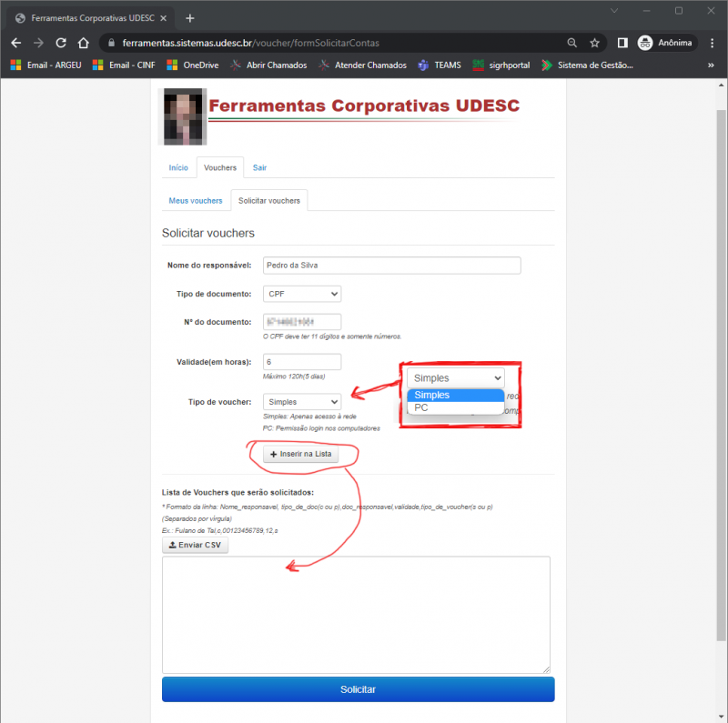This screenshot has height=723, width=728.
Task: Switch to the Início tab
Action: [178, 167]
